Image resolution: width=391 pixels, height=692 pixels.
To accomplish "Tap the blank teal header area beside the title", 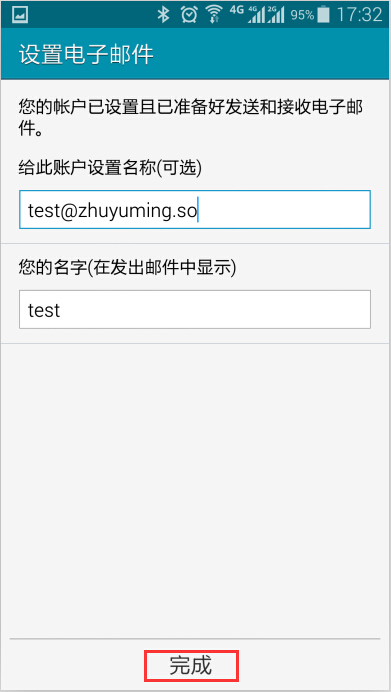I will [x=271, y=54].
